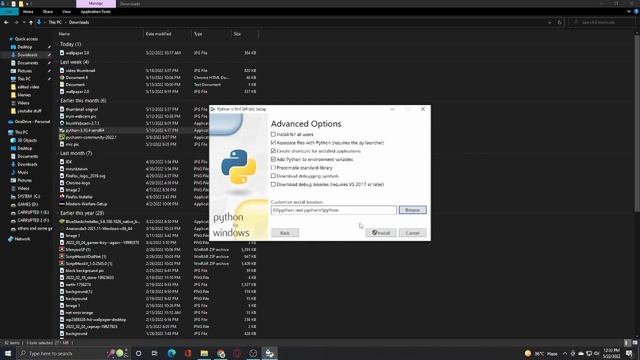Select the python-3.10.4-amd64 installer file

(85, 130)
